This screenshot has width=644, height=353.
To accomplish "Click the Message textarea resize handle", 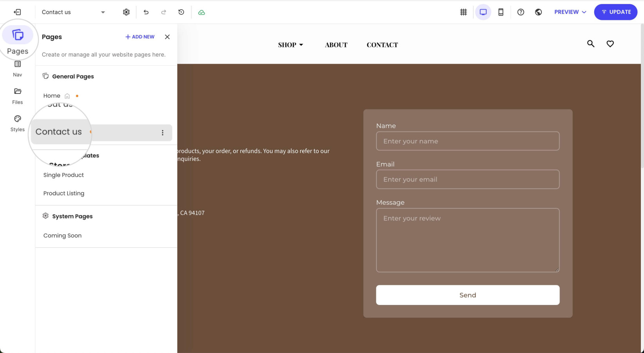I will point(557,270).
